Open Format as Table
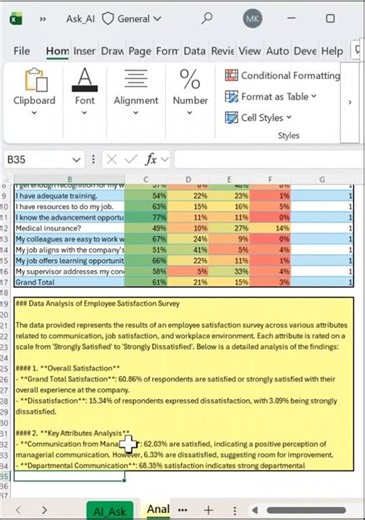 tap(270, 97)
